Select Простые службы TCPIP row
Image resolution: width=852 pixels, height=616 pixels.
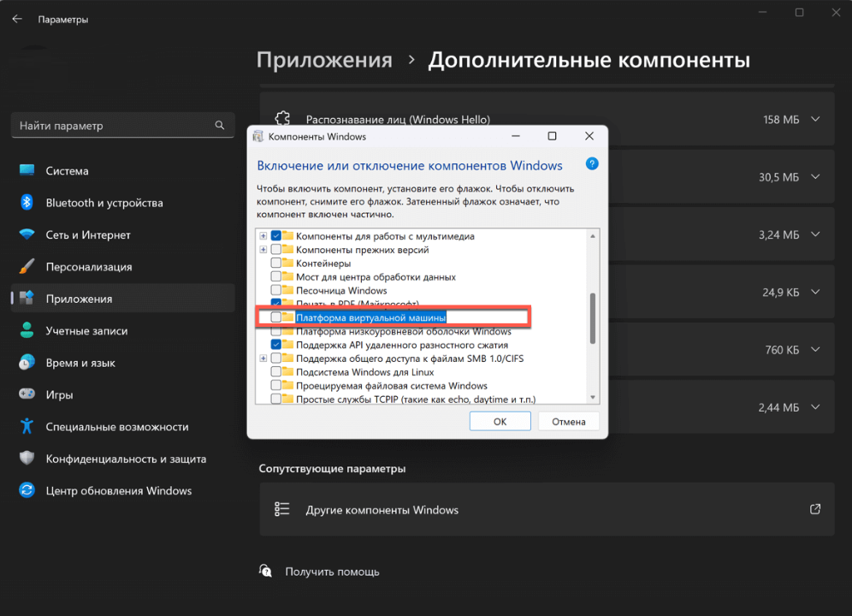[x=416, y=399]
